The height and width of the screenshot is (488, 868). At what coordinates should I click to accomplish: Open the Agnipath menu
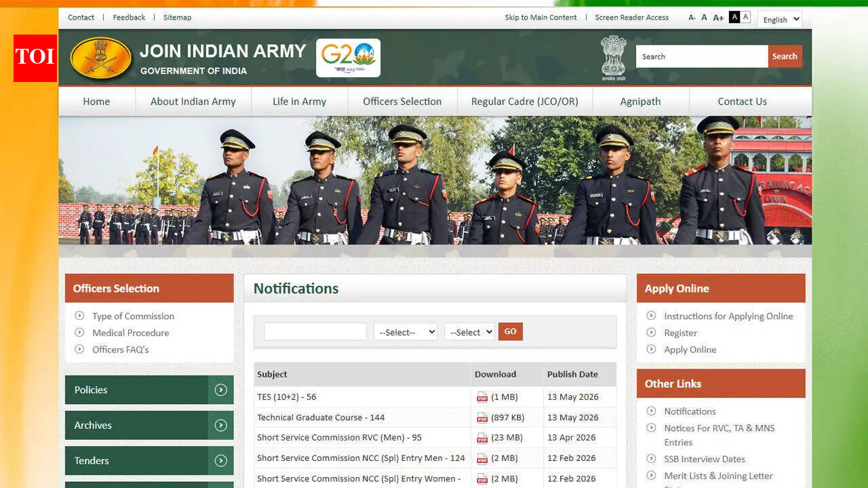640,102
